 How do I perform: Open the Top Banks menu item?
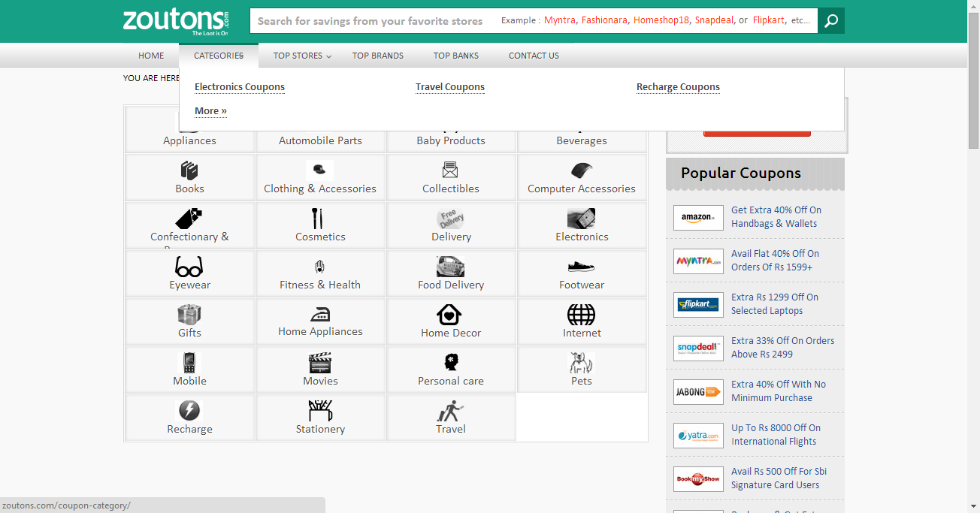click(x=456, y=56)
